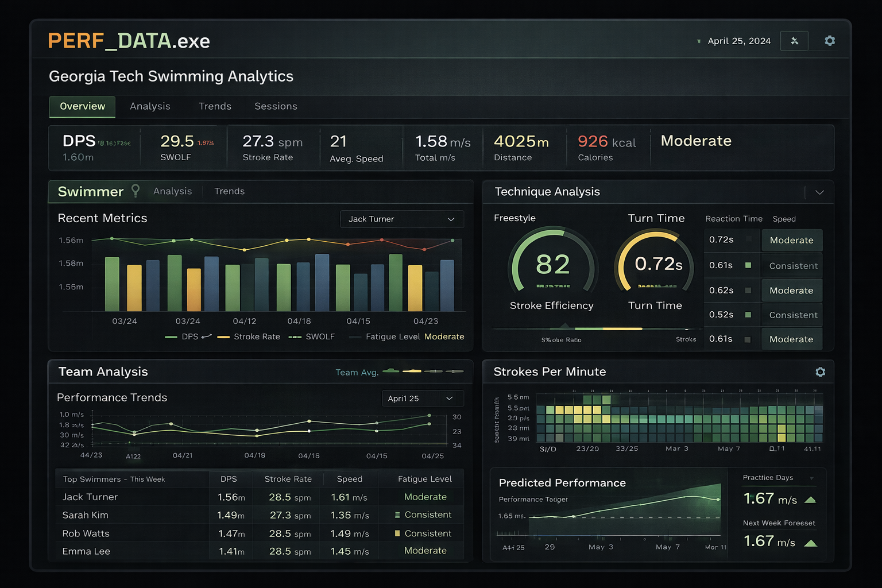Switch to the Sessions tab
Viewport: 882px width, 588px height.
point(276,106)
